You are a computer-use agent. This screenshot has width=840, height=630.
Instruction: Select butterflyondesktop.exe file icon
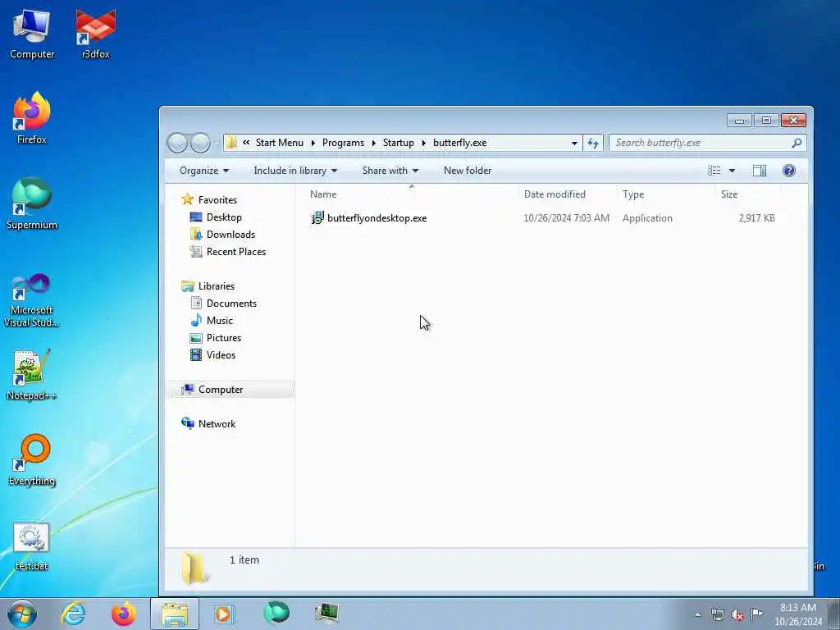click(317, 218)
